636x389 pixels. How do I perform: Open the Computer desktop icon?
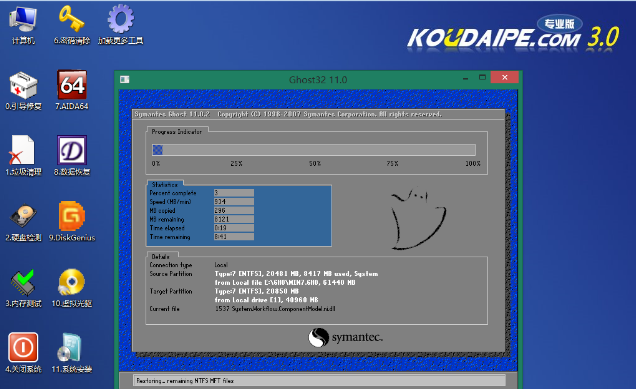coord(23,19)
